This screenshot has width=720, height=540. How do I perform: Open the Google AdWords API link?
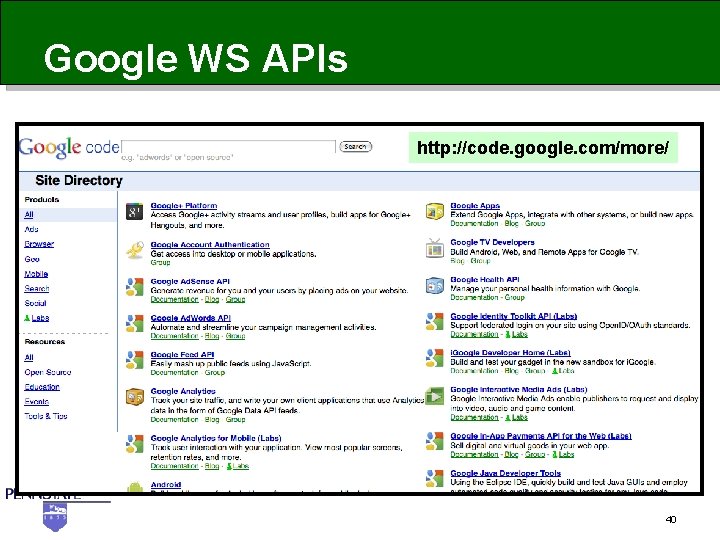(191, 318)
